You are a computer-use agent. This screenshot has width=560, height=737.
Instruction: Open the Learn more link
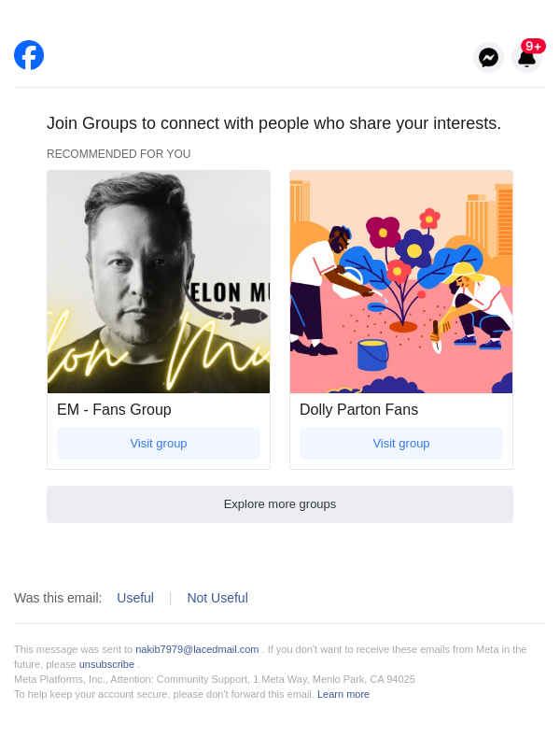click(x=343, y=694)
